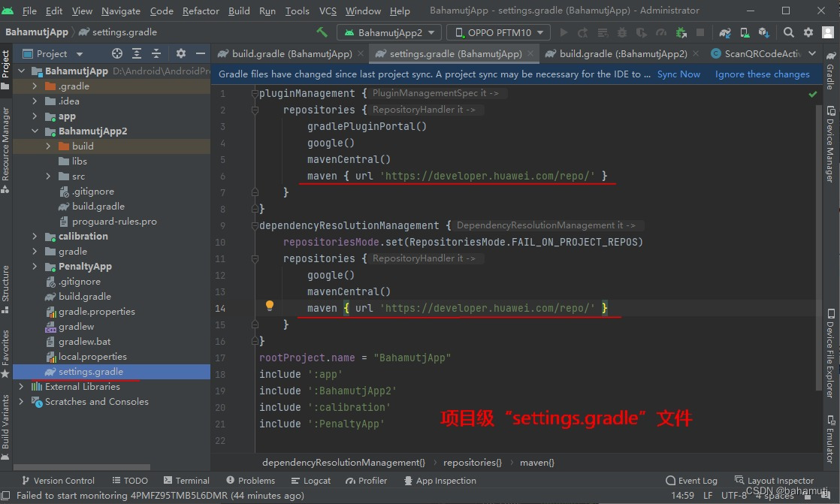Expand the calibration module
Viewport: 840px width, 504px height.
(35, 236)
